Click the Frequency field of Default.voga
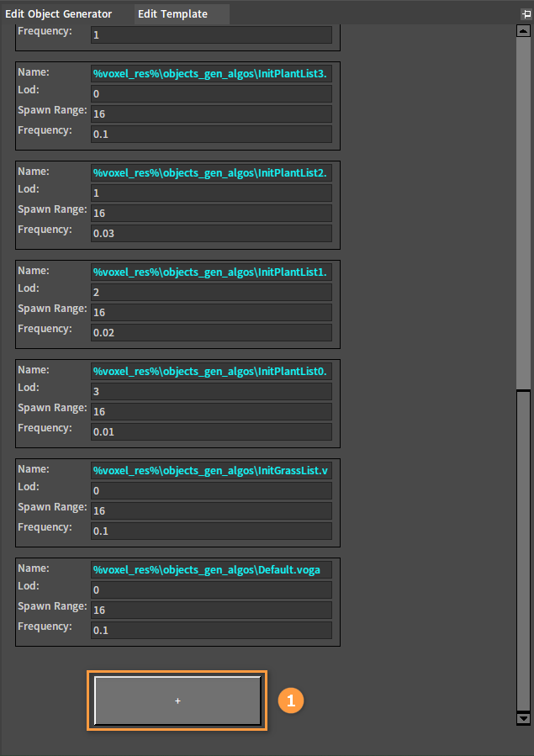Image resolution: width=534 pixels, height=756 pixels. point(211,631)
